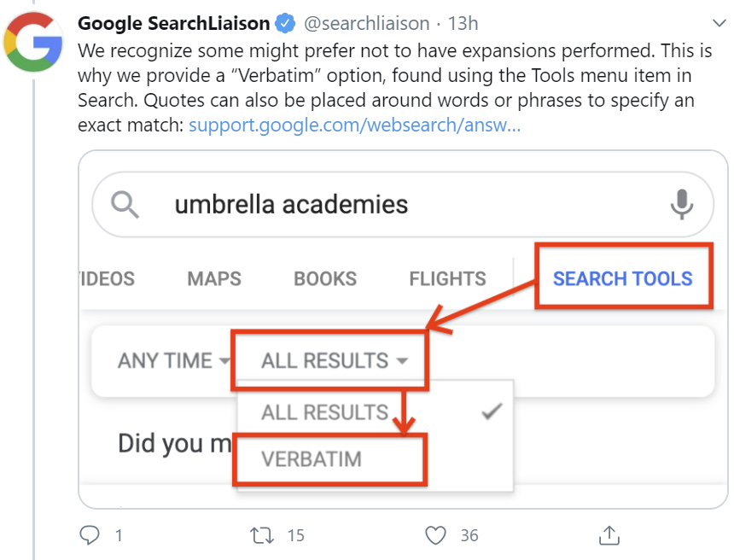Click the magnifying glass search icon
The height and width of the screenshot is (560, 734).
coord(125,204)
